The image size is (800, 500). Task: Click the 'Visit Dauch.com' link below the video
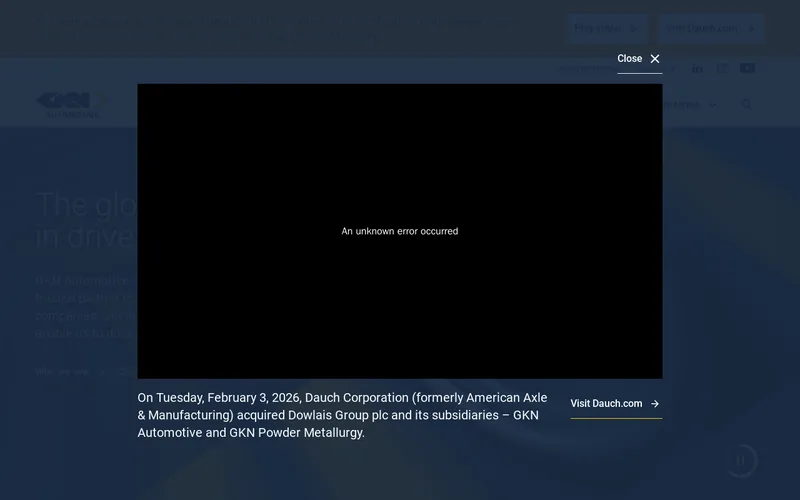click(616, 404)
